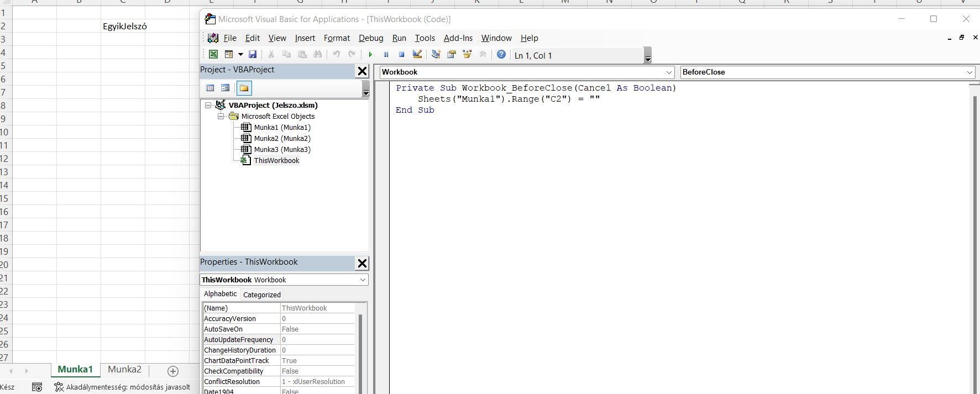Open the ThisWorkbook Workbook properties dropdown
The image size is (980, 394).
click(363, 280)
